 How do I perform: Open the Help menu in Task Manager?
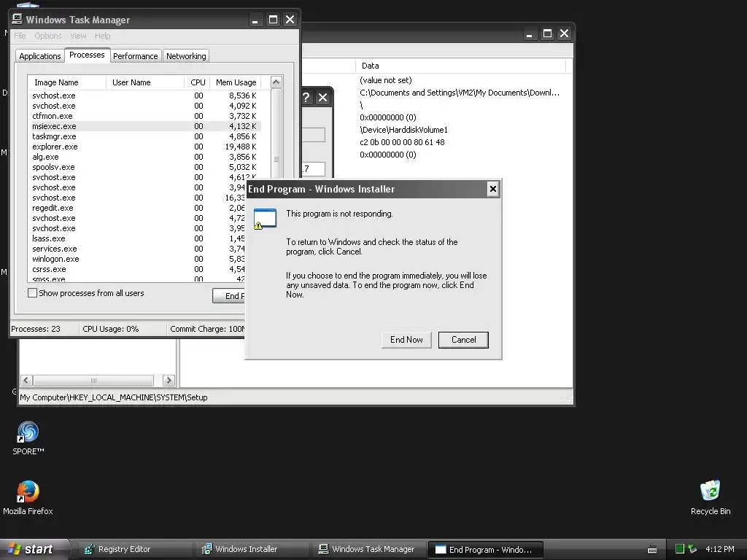click(x=102, y=36)
